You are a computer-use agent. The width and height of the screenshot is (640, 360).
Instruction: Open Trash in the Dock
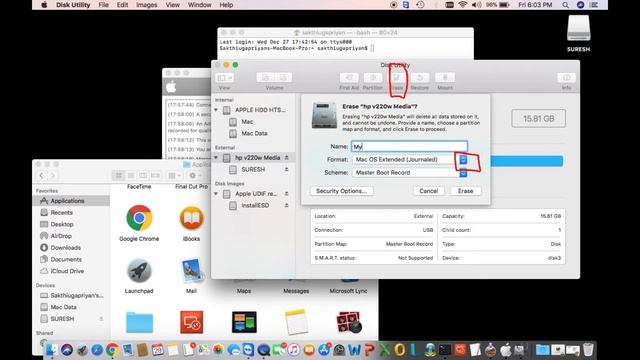coord(588,350)
